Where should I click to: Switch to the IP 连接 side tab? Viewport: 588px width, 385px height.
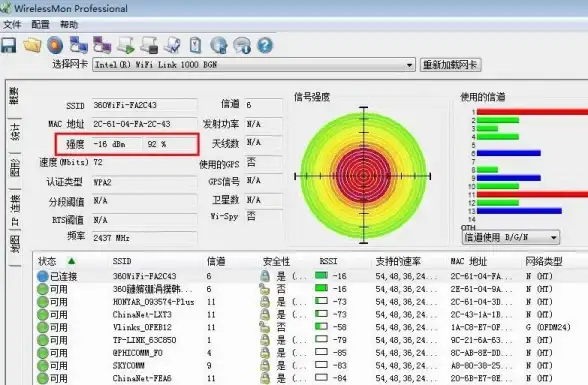pos(15,210)
